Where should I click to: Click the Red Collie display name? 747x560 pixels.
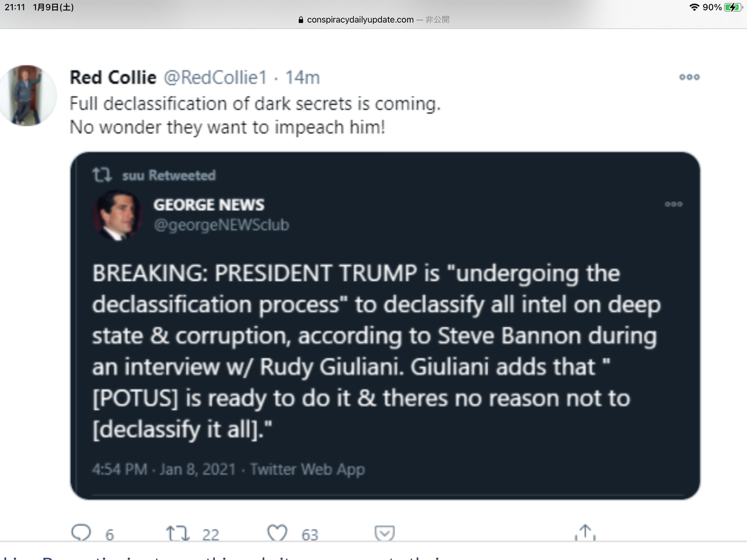coord(113,78)
